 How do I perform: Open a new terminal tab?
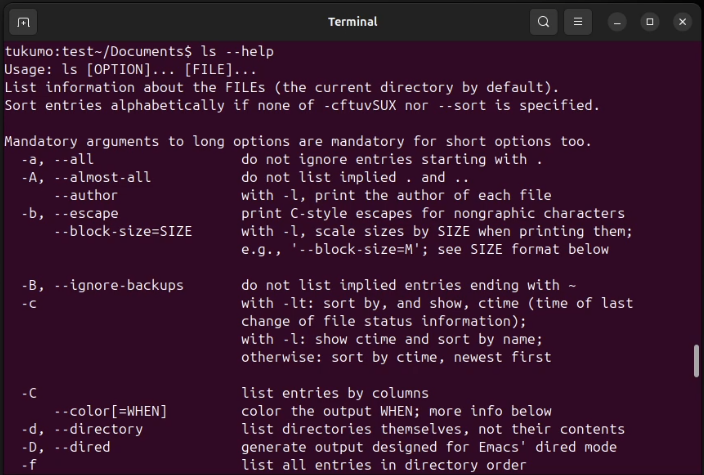click(24, 21)
